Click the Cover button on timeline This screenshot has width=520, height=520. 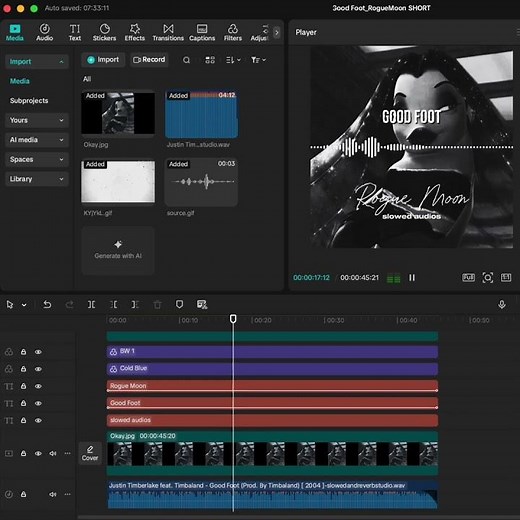tap(90, 453)
